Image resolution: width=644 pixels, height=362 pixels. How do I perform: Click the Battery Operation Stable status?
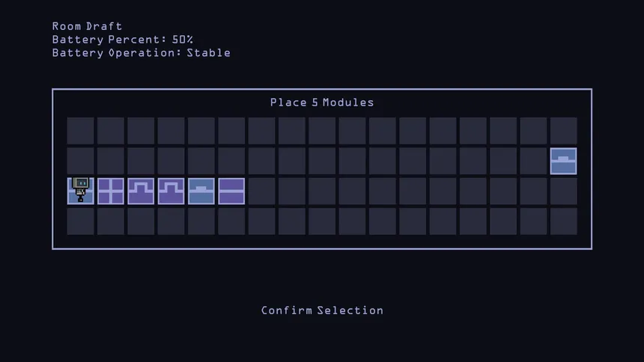(142, 53)
